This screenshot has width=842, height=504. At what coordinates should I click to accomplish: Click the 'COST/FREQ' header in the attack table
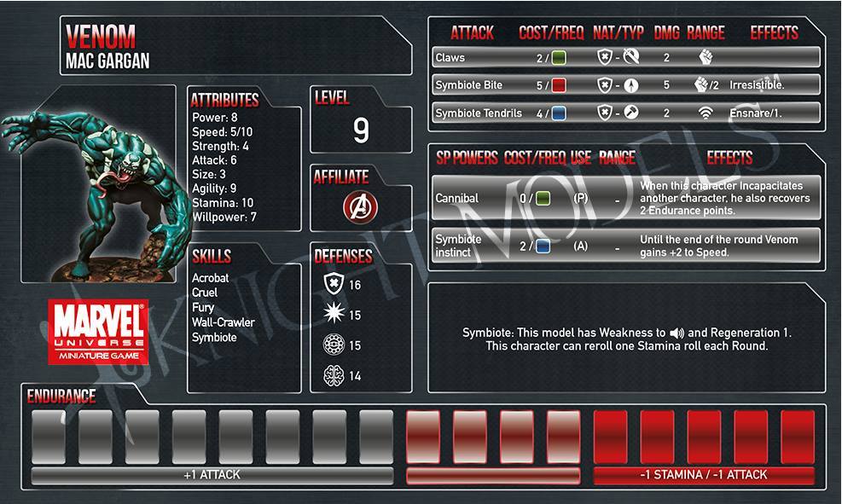coord(551,33)
